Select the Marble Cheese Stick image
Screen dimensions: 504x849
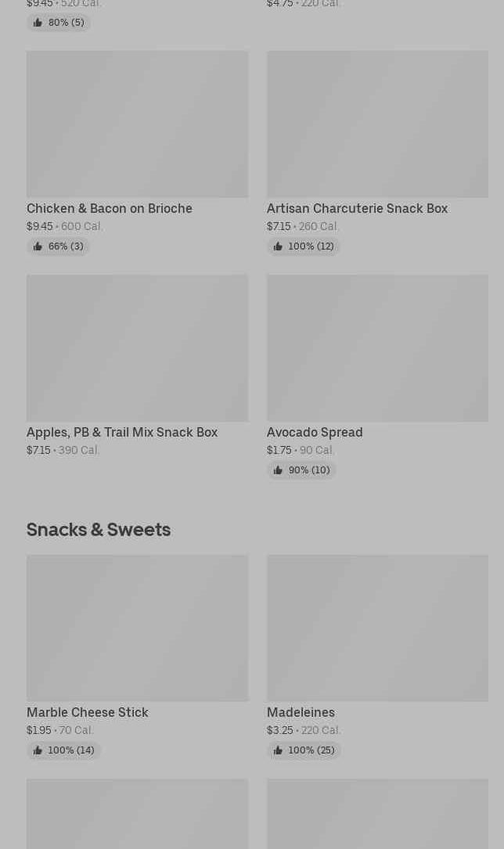coord(137,628)
